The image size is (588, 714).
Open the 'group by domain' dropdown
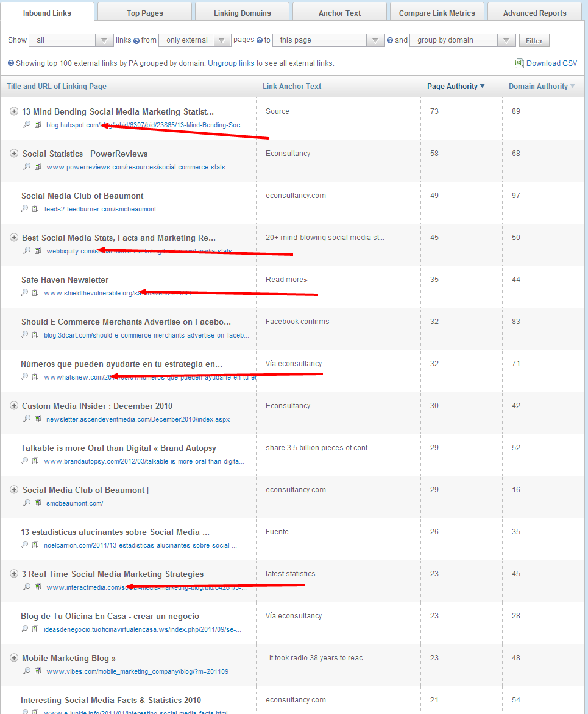click(462, 40)
